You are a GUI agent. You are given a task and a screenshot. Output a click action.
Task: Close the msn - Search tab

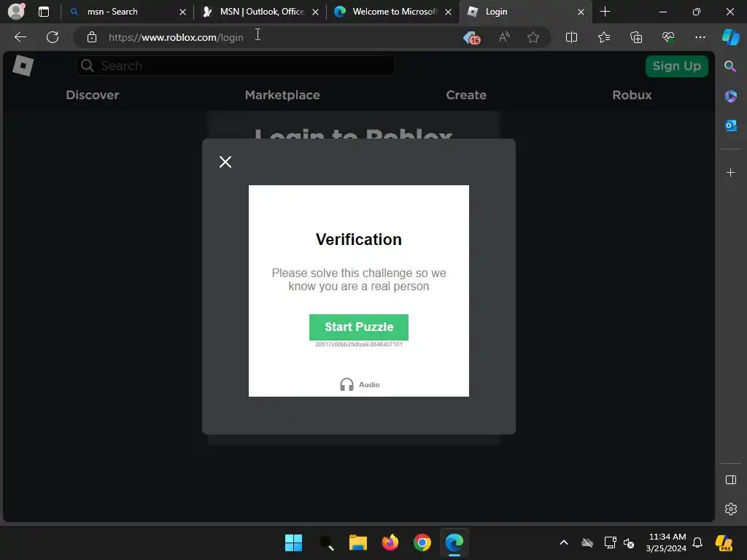(182, 12)
